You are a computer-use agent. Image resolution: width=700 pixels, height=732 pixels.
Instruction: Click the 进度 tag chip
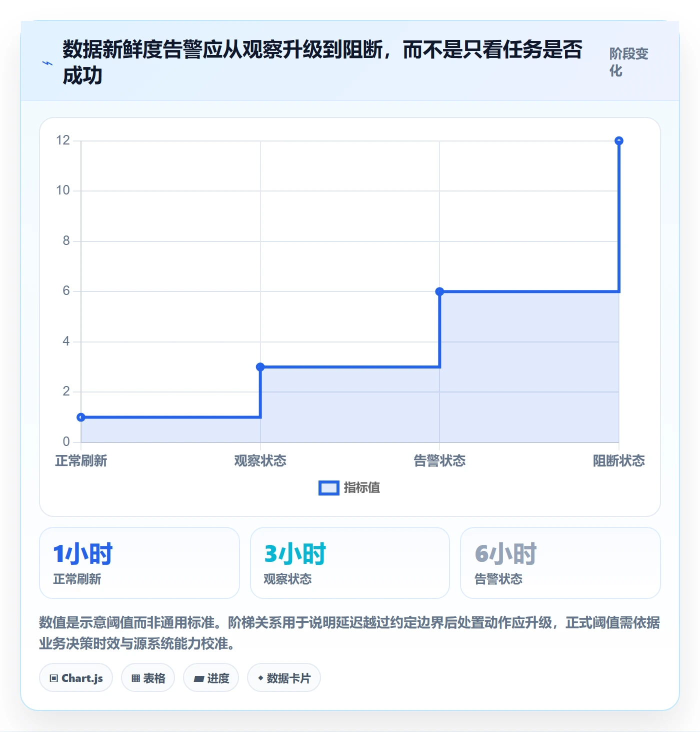(211, 678)
